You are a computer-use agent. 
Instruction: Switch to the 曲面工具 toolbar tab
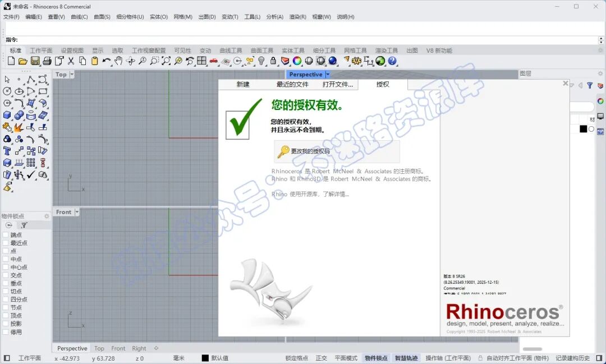click(x=262, y=50)
